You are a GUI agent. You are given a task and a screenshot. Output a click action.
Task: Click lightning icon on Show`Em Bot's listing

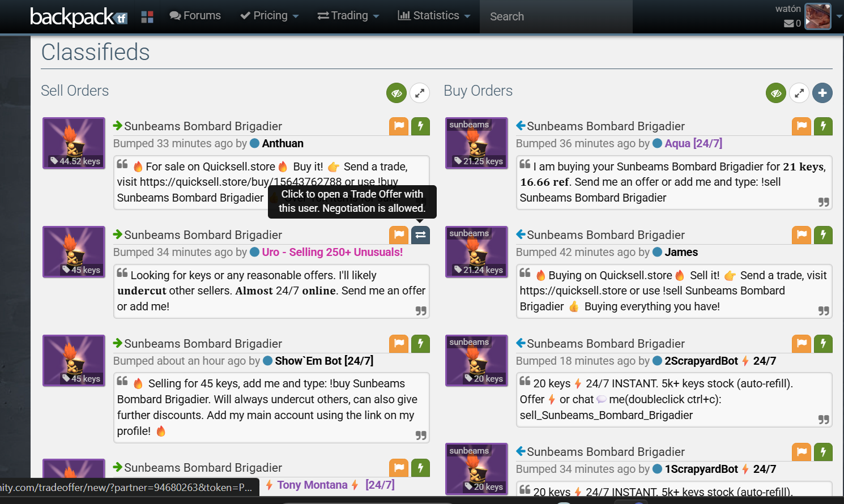point(420,343)
